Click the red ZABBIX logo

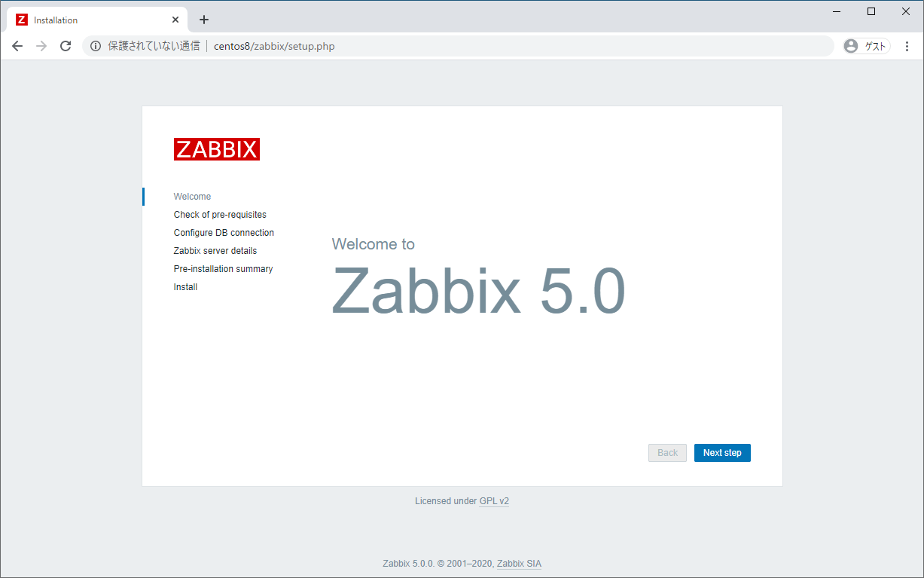click(x=217, y=149)
